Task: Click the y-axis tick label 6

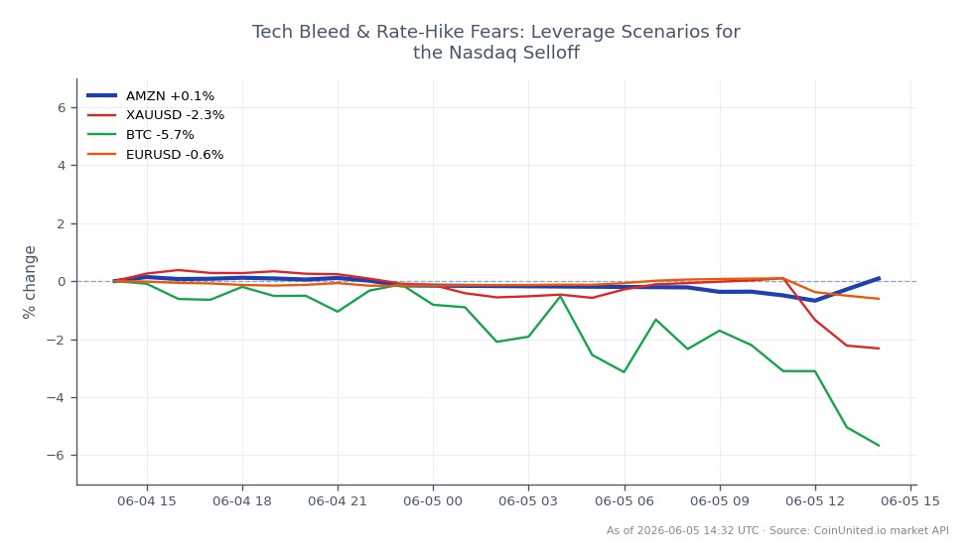Action: click(62, 108)
